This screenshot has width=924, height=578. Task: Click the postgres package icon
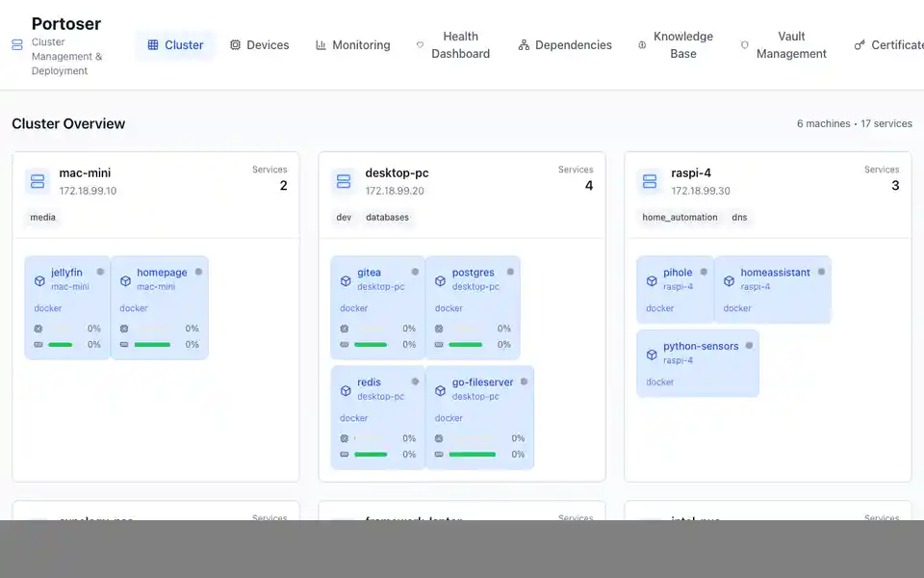(x=440, y=280)
